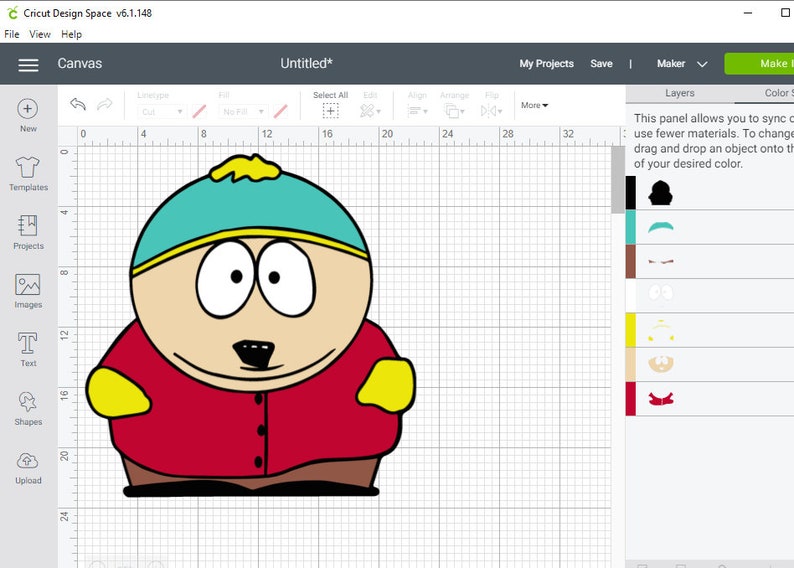Screen dimensions: 794x568
Task: Click the brown color bar in Color Sync
Action: (630, 261)
